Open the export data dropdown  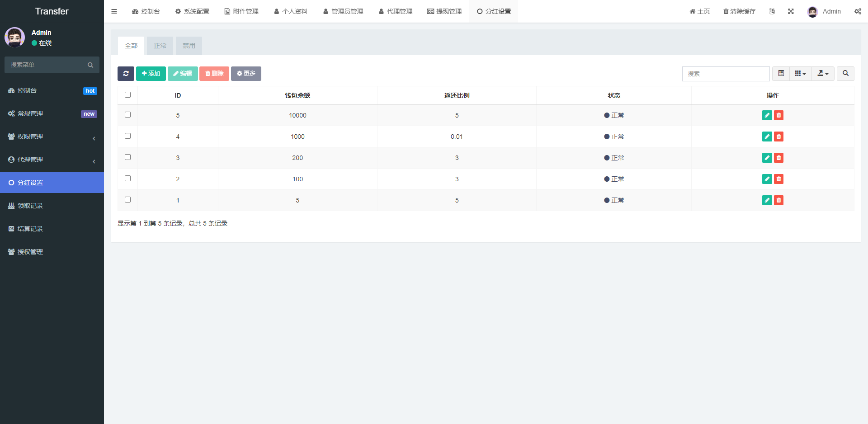pyautogui.click(x=823, y=74)
